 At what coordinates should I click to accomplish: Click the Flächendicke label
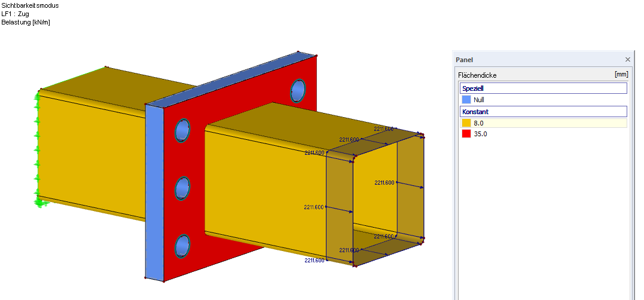(x=477, y=75)
